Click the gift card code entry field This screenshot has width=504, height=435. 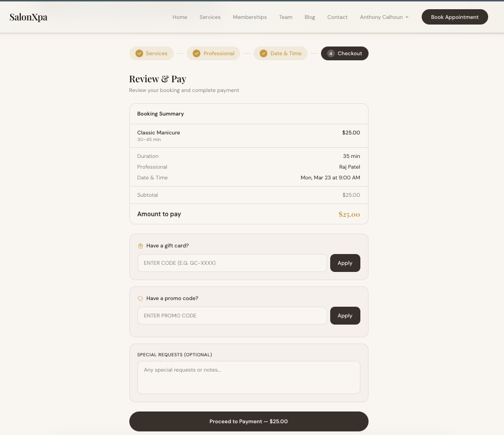[232, 263]
